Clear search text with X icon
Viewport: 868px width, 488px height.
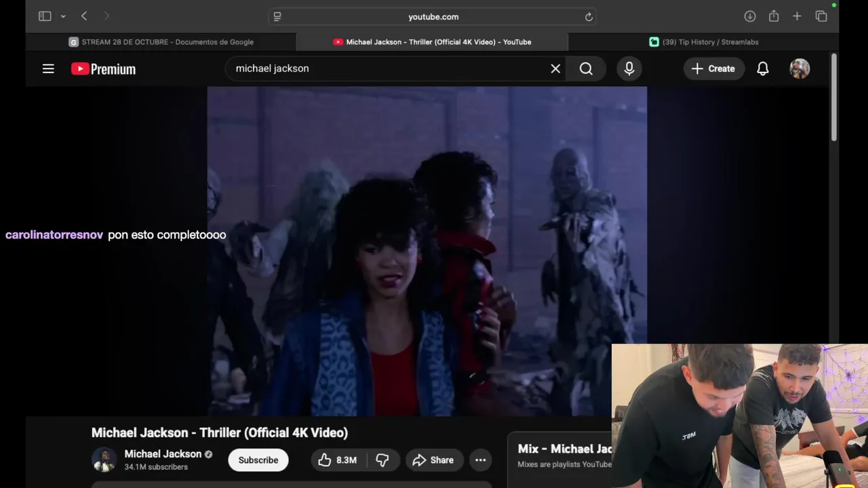[555, 68]
